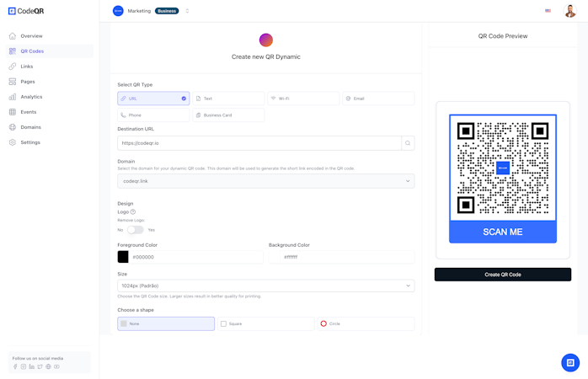Click the #ffffff background color field

click(x=347, y=257)
